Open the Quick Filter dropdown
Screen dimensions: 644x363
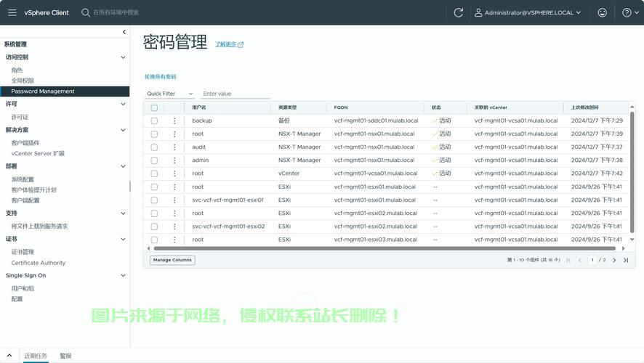(x=169, y=94)
